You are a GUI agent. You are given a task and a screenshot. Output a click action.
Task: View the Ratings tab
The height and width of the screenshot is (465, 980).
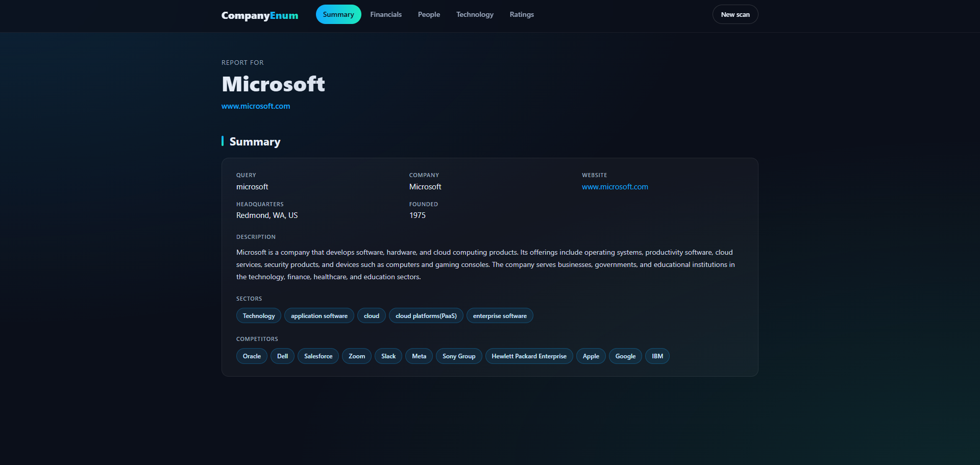pyautogui.click(x=522, y=14)
